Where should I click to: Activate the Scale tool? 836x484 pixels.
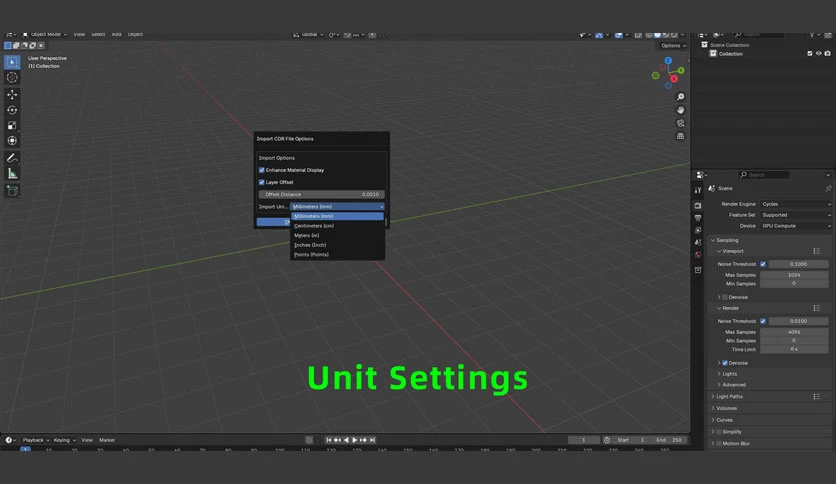12,126
